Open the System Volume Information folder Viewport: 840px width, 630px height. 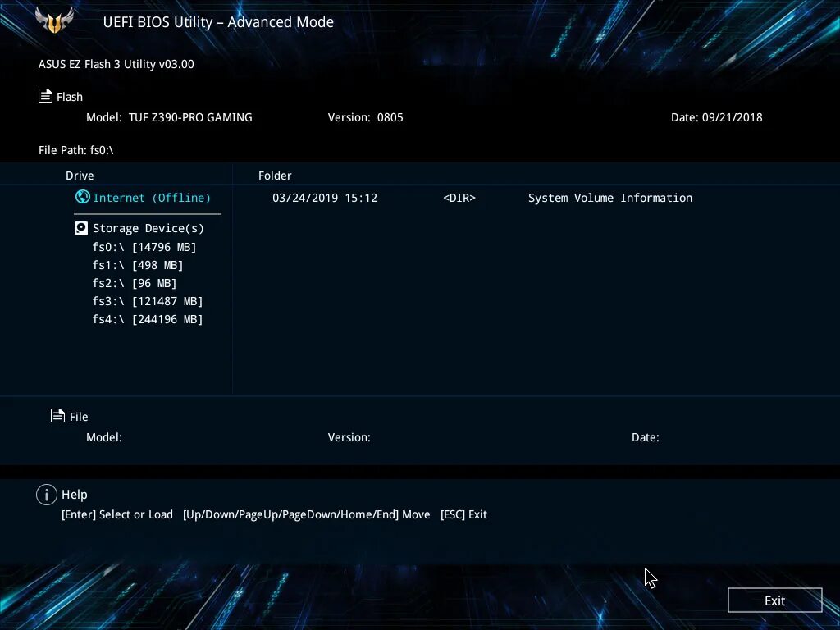click(610, 198)
